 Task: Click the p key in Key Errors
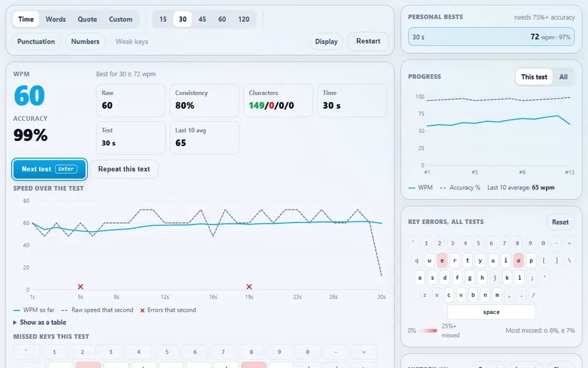(x=531, y=260)
